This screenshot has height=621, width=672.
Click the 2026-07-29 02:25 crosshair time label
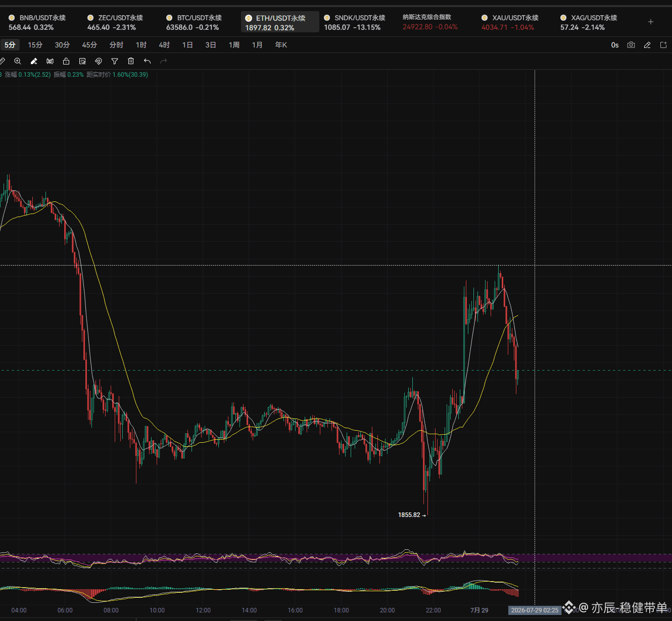pyautogui.click(x=535, y=610)
